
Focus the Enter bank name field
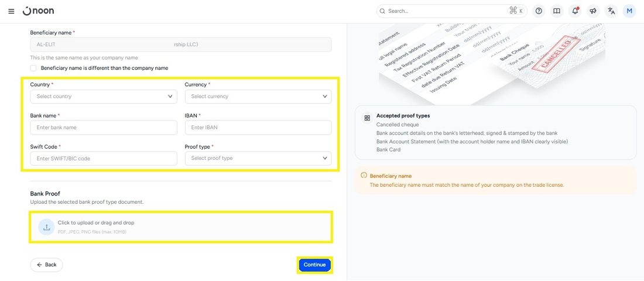coord(104,128)
